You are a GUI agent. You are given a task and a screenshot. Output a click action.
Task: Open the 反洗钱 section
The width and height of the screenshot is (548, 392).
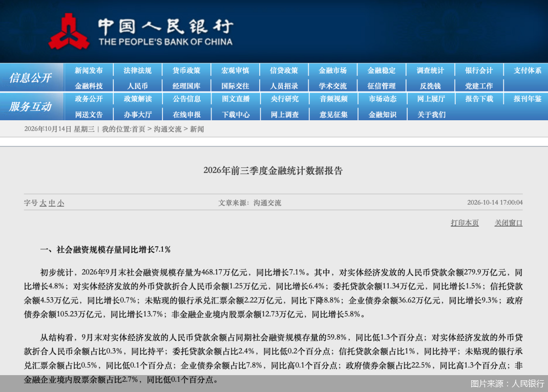(x=430, y=86)
